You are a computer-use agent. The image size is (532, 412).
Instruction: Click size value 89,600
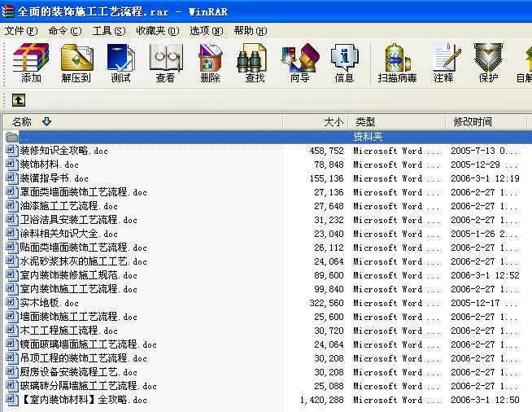click(x=329, y=275)
